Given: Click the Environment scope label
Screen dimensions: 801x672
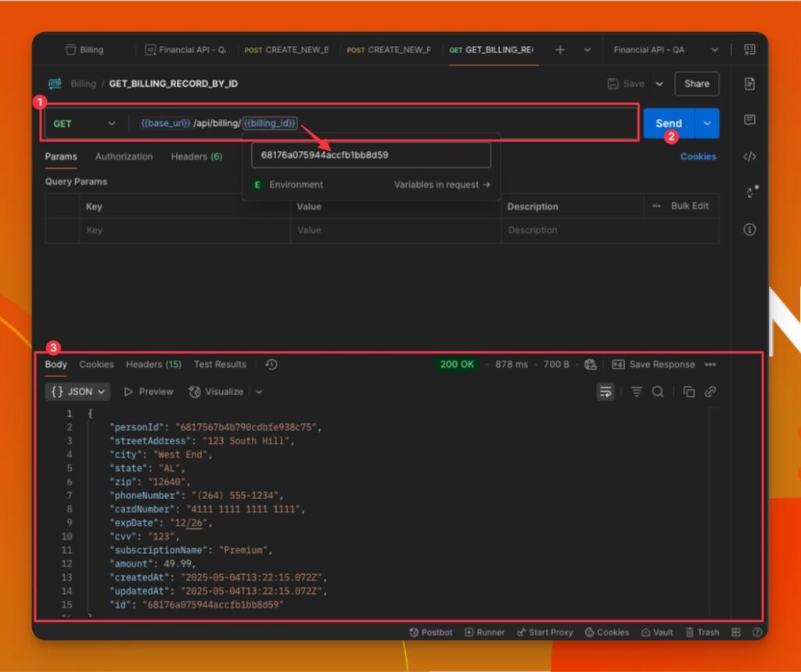Looking at the screenshot, I should tap(289, 185).
